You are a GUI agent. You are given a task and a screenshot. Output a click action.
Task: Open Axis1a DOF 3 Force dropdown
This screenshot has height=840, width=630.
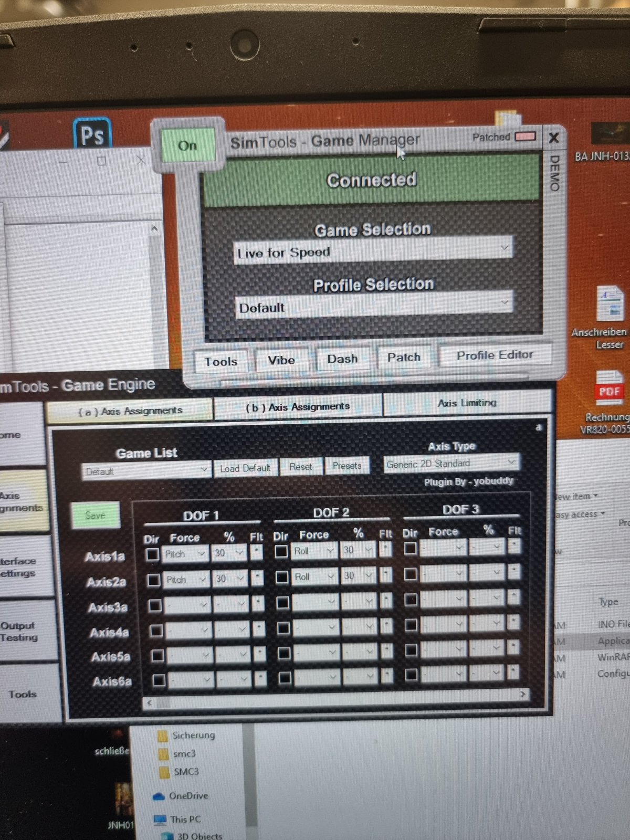tap(444, 548)
